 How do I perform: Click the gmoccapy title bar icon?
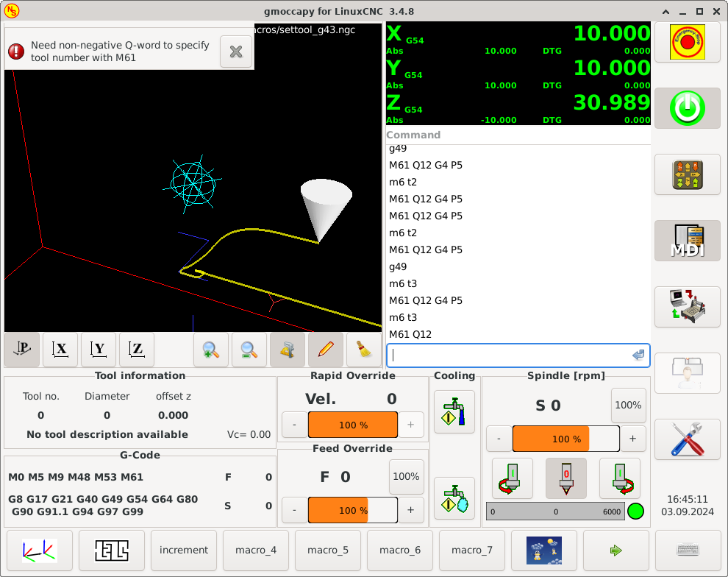pos(12,11)
